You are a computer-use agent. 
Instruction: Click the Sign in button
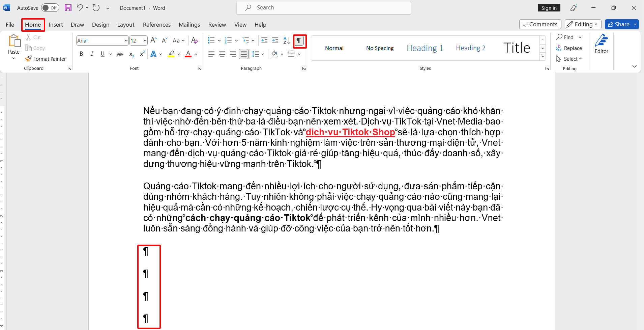549,8
